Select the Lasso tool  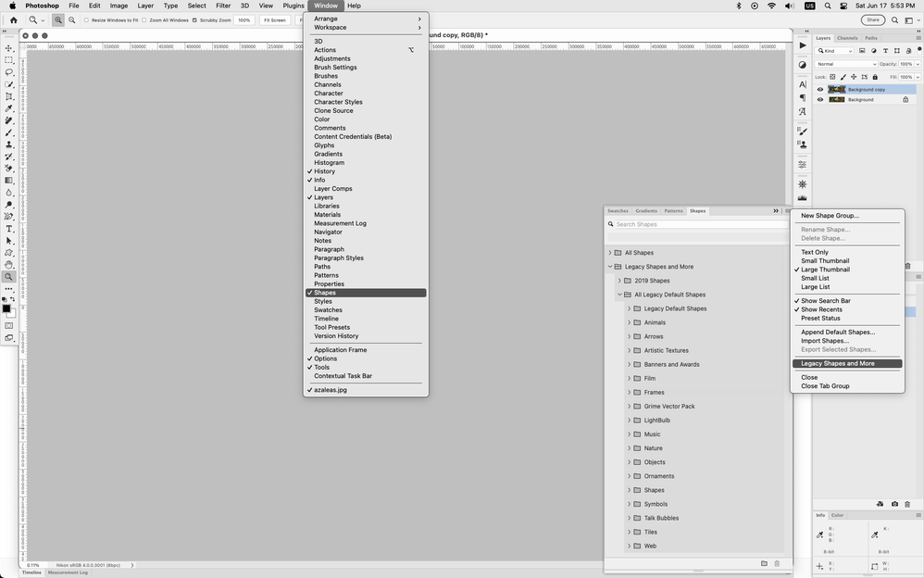tap(9, 72)
